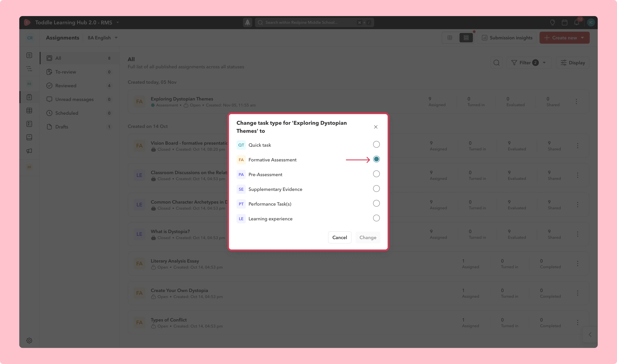Select the Formative Assessment radio button

click(x=376, y=159)
